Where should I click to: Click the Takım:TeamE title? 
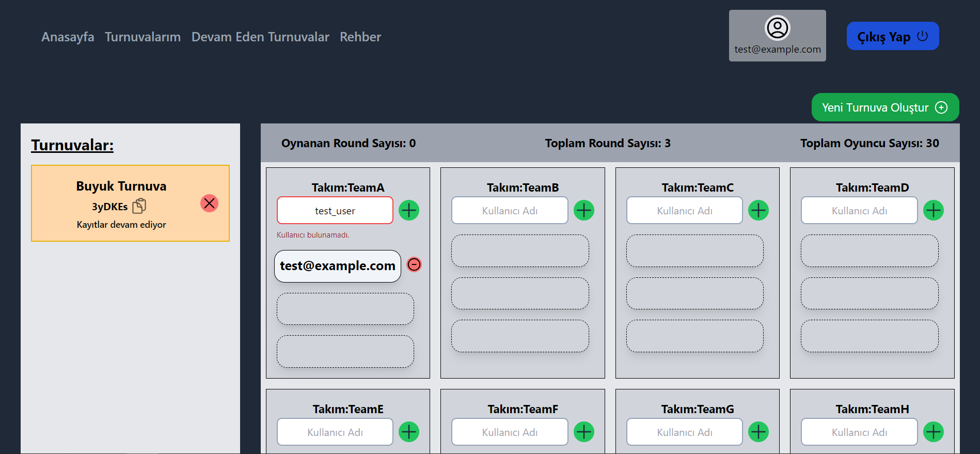point(348,409)
